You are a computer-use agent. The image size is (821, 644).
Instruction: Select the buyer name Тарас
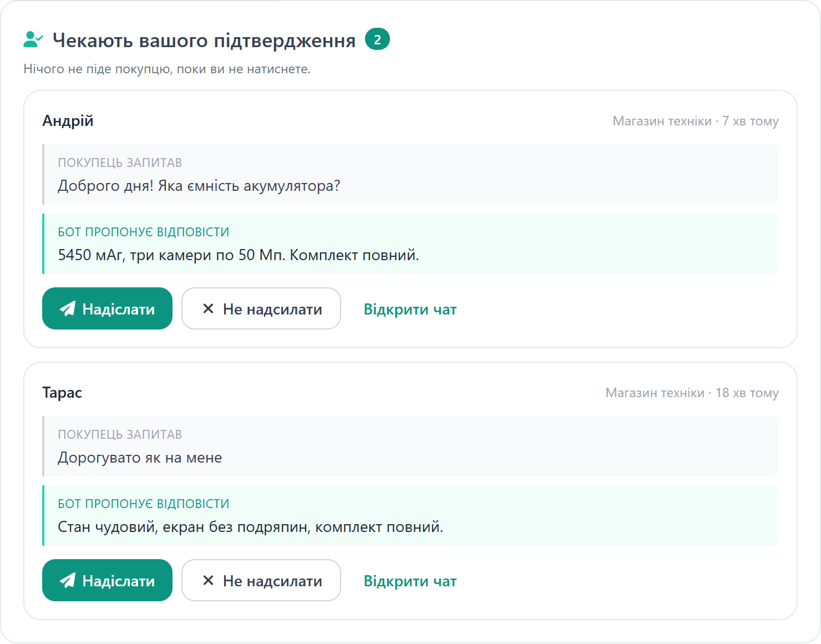[x=62, y=393]
